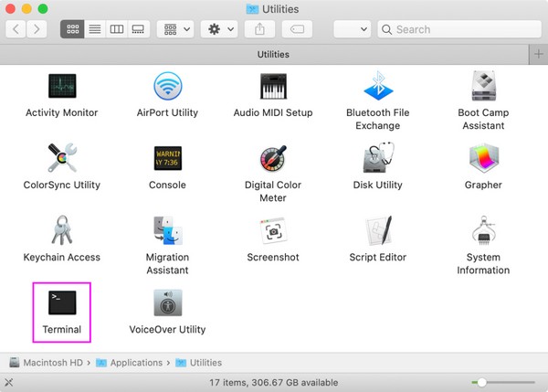Select the Keychain Access keys icon

[62, 230]
